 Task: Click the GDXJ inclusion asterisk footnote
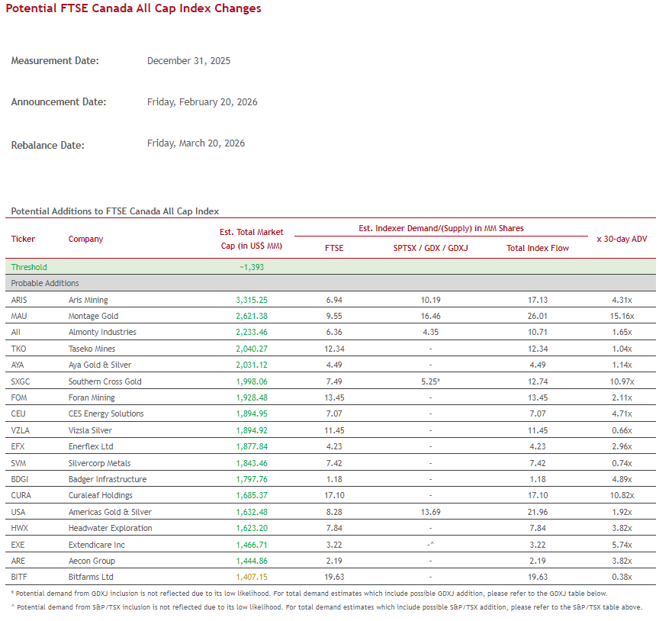click(309, 594)
